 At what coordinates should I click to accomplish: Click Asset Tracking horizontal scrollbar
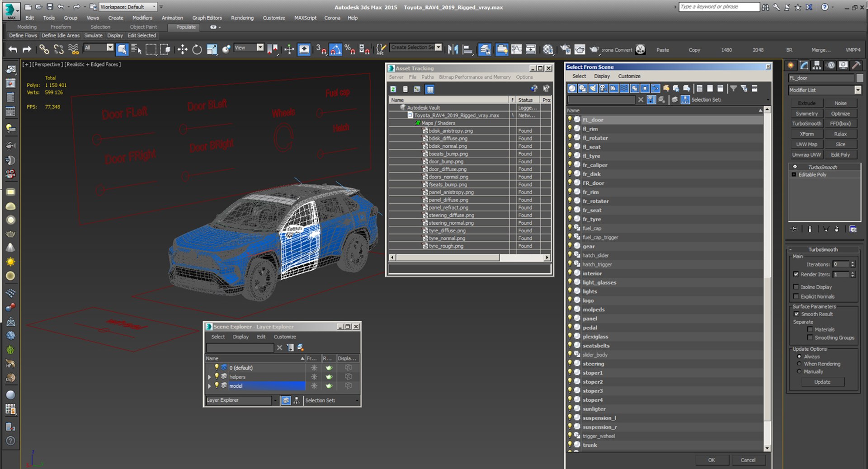click(448, 258)
